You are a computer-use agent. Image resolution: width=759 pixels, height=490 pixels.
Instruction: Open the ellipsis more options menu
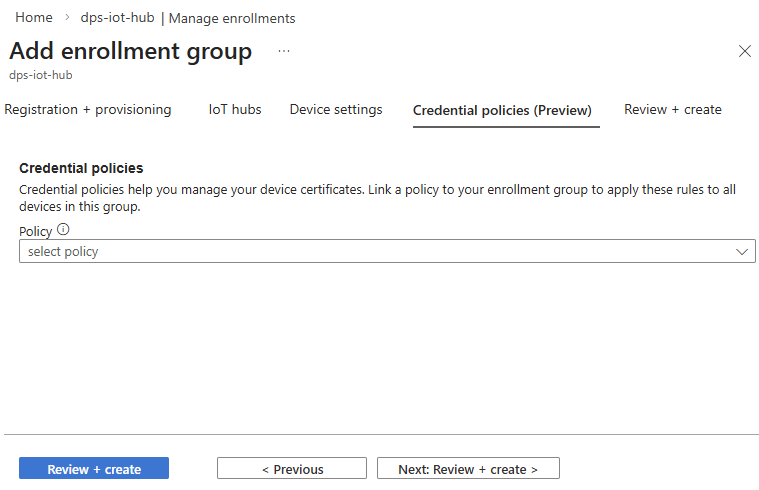coord(284,51)
